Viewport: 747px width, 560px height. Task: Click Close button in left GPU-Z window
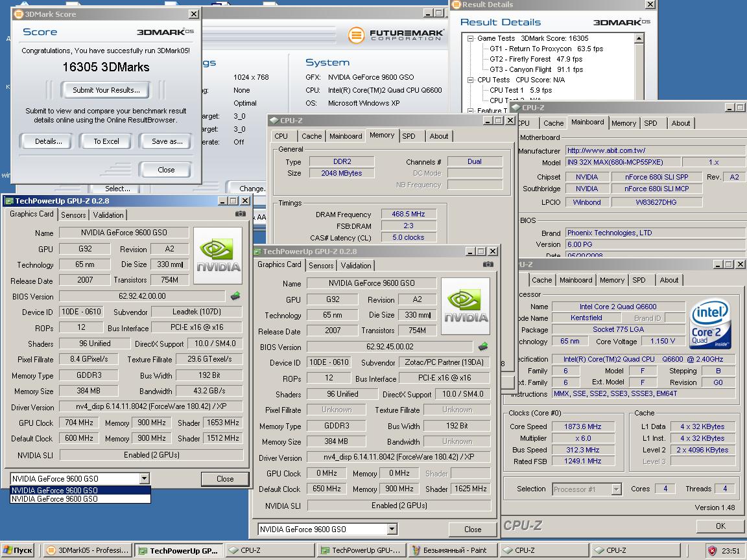point(225,479)
